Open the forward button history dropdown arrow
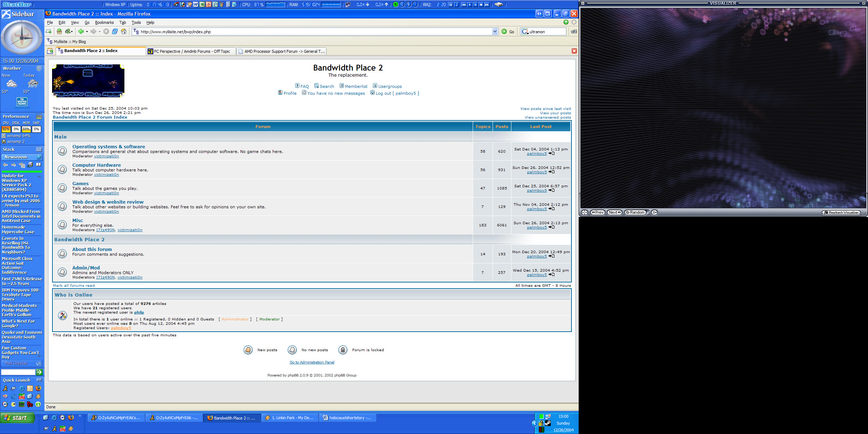 (x=99, y=31)
